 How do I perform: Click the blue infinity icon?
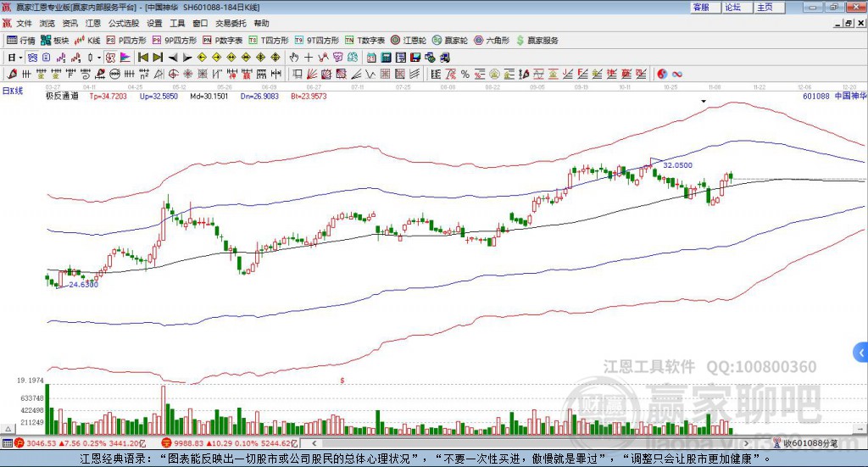click(x=677, y=74)
